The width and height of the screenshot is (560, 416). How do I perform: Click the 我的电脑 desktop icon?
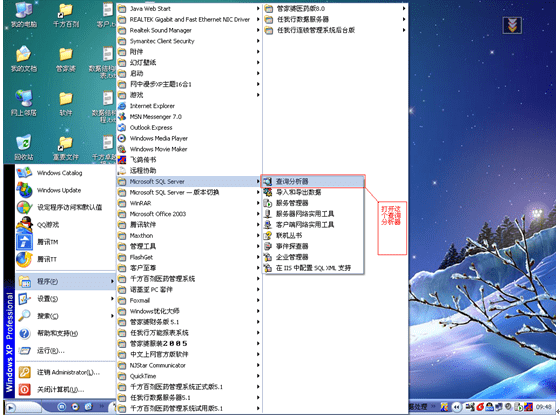pyautogui.click(x=24, y=15)
